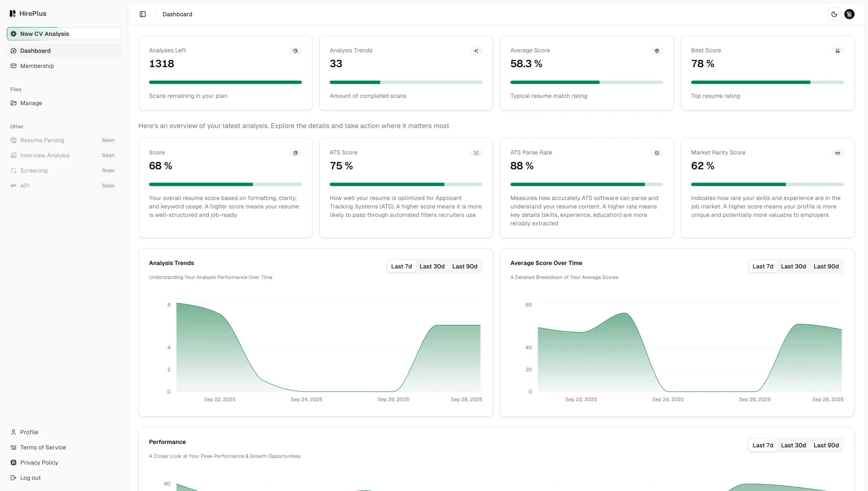Click the Membership icon in the sidebar
This screenshot has width=868, height=491.
tap(14, 66)
